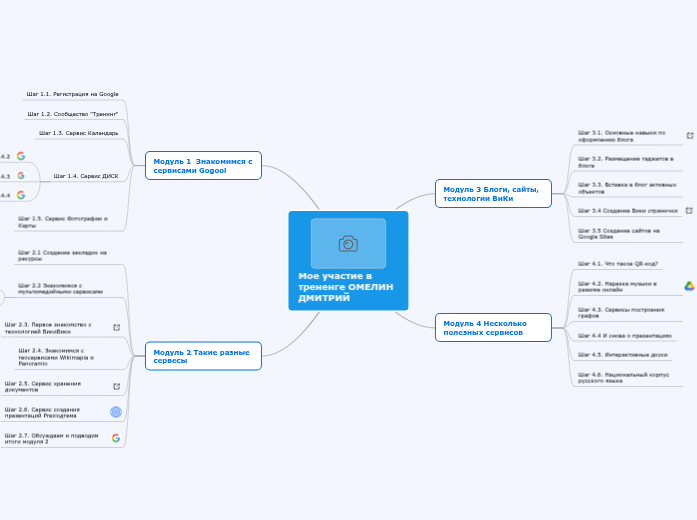The width and height of the screenshot is (697, 520).
Task: Select Шаг 4.1 Что такое QR-код
Action: pos(618,264)
